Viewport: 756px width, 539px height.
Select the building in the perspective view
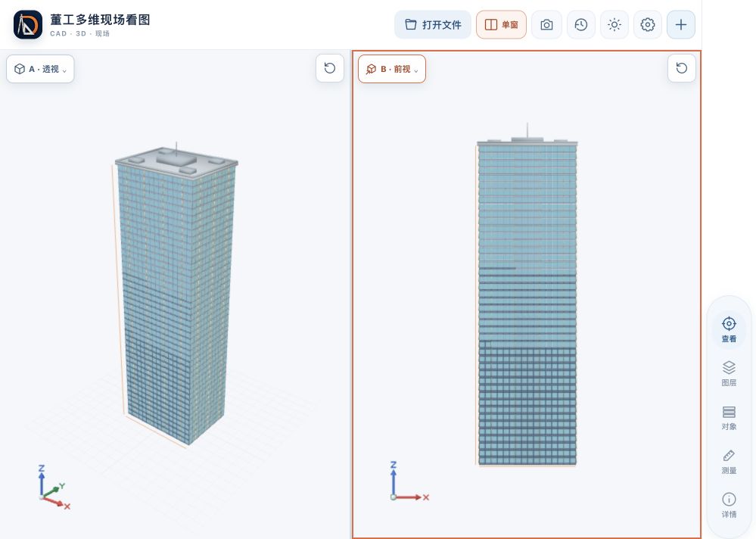(x=176, y=294)
